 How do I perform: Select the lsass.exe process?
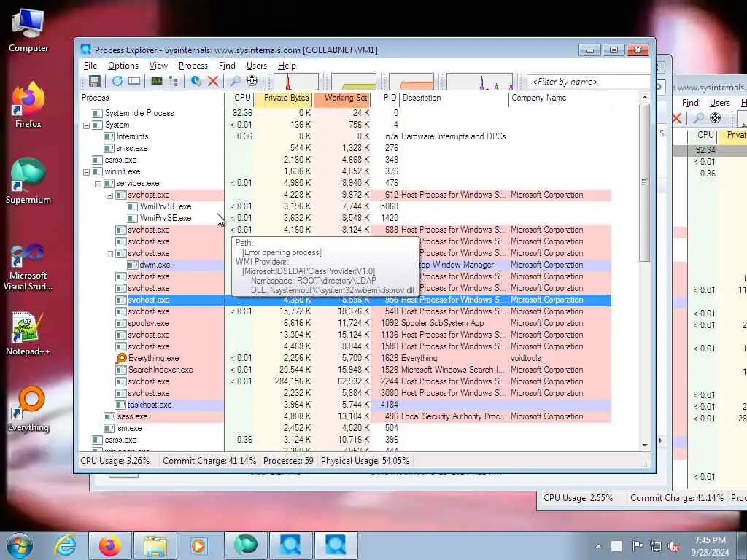click(x=345, y=416)
